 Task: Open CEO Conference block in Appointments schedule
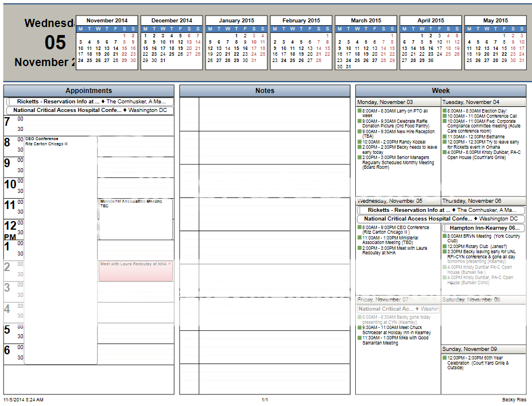60,230
